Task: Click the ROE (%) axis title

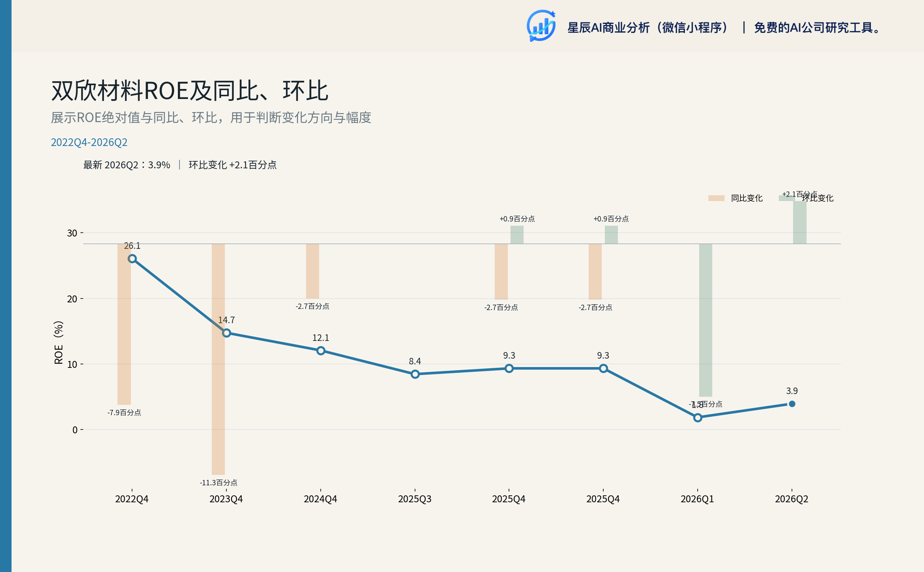Action: pyautogui.click(x=59, y=342)
